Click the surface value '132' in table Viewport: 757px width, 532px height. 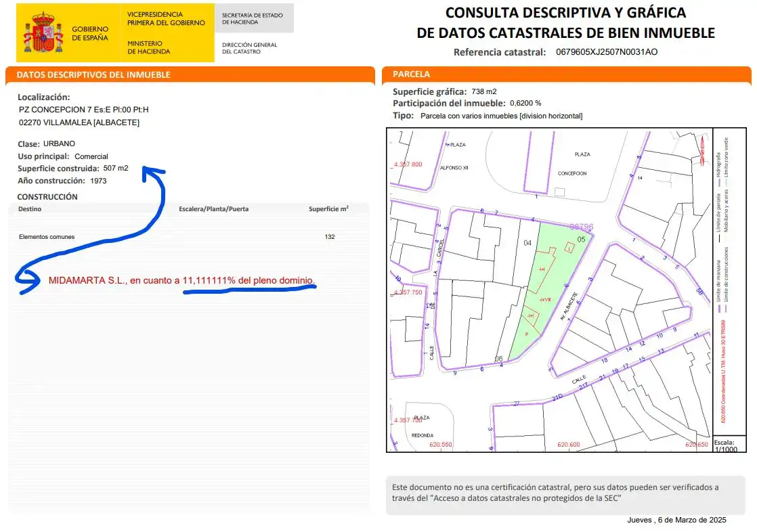330,236
